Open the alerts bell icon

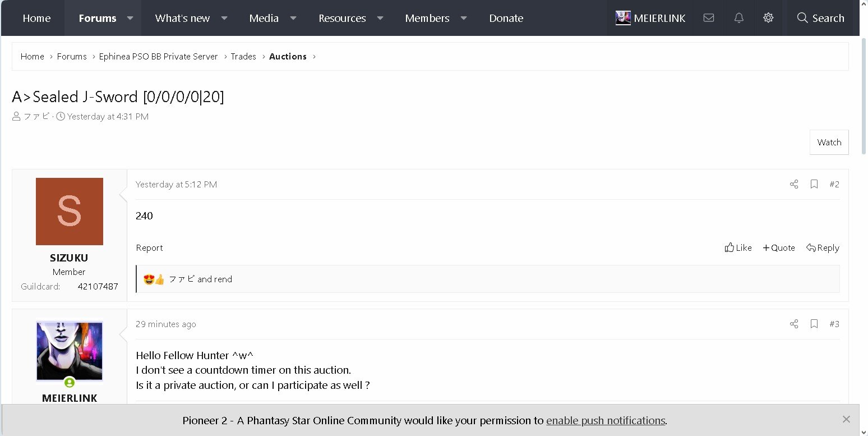pyautogui.click(x=739, y=18)
